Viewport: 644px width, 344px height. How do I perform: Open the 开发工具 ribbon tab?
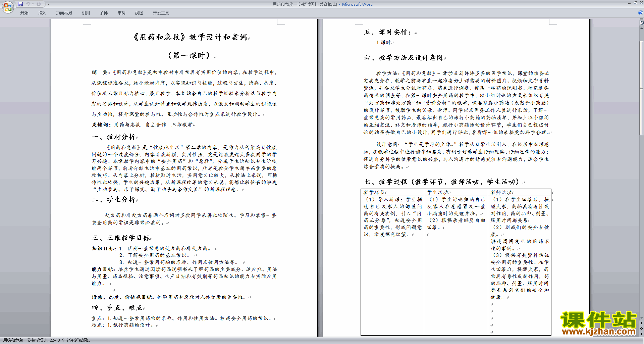pos(161,13)
